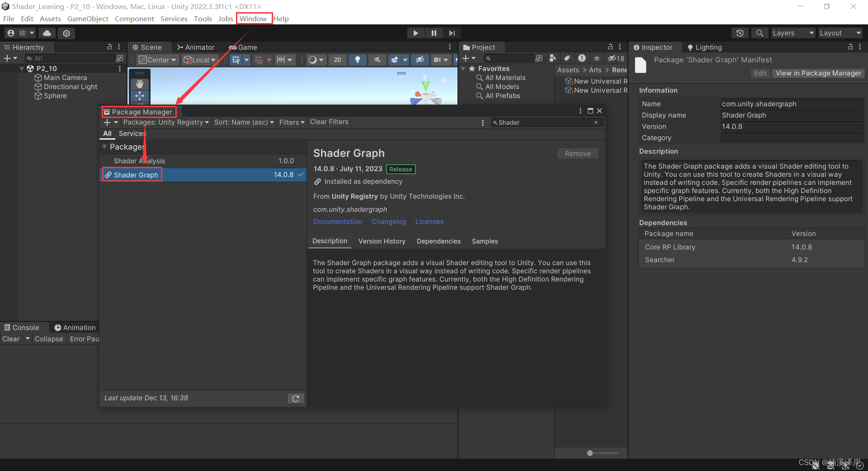The height and width of the screenshot is (471, 868).
Task: Filter Project by favorites star icon
Action: click(x=597, y=58)
